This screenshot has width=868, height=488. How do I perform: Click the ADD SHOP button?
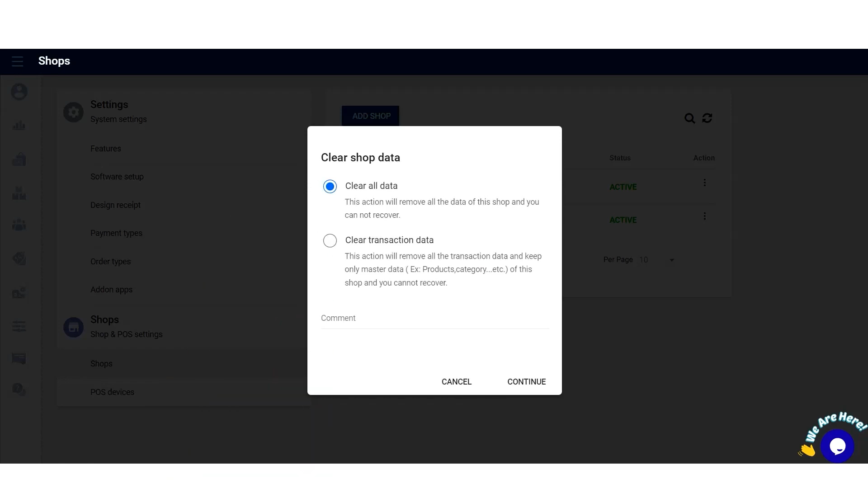[371, 116]
